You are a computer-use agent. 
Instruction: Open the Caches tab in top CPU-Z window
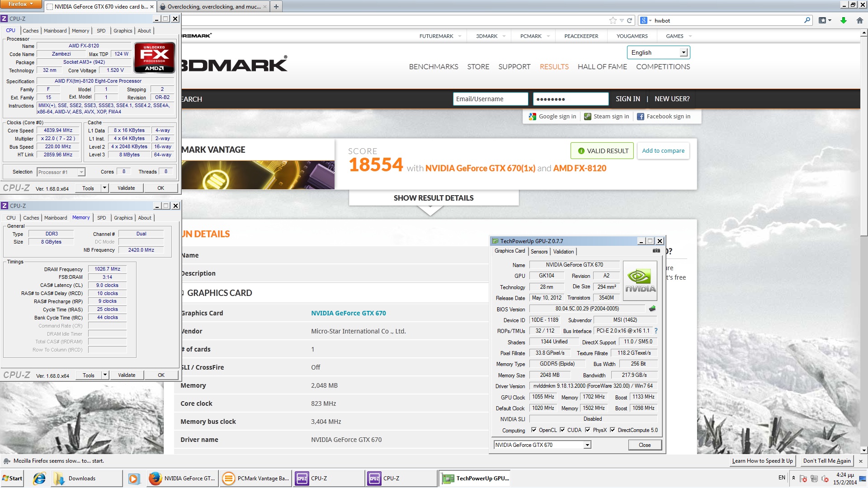[x=31, y=31]
